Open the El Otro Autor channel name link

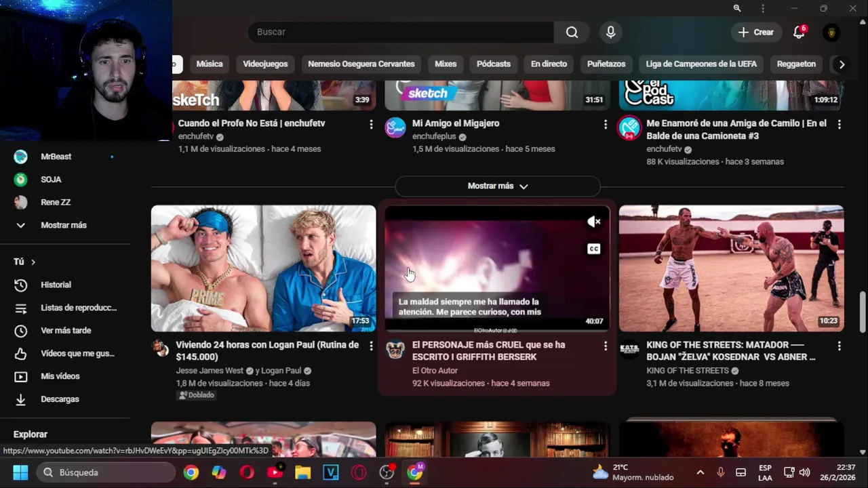click(435, 371)
